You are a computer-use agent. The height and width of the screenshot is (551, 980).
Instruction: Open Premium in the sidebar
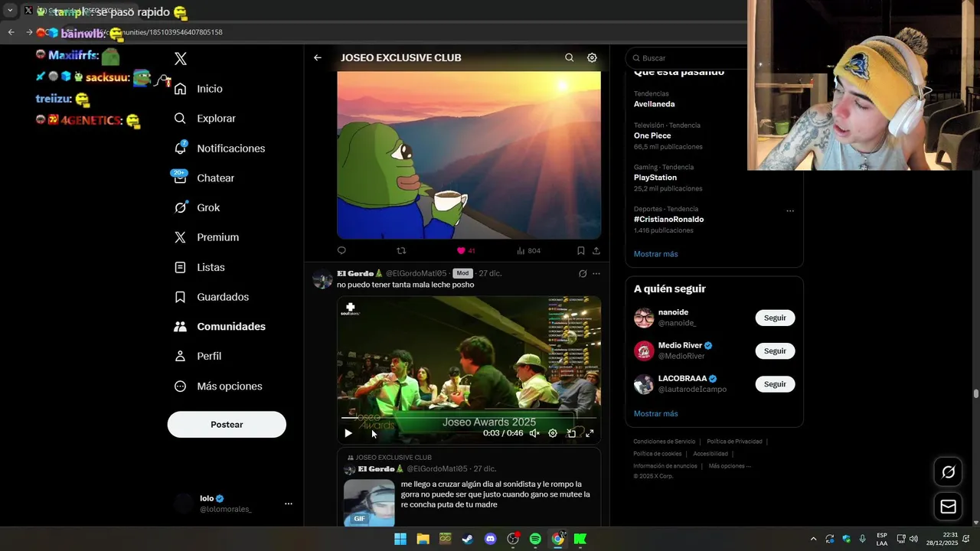(x=206, y=237)
